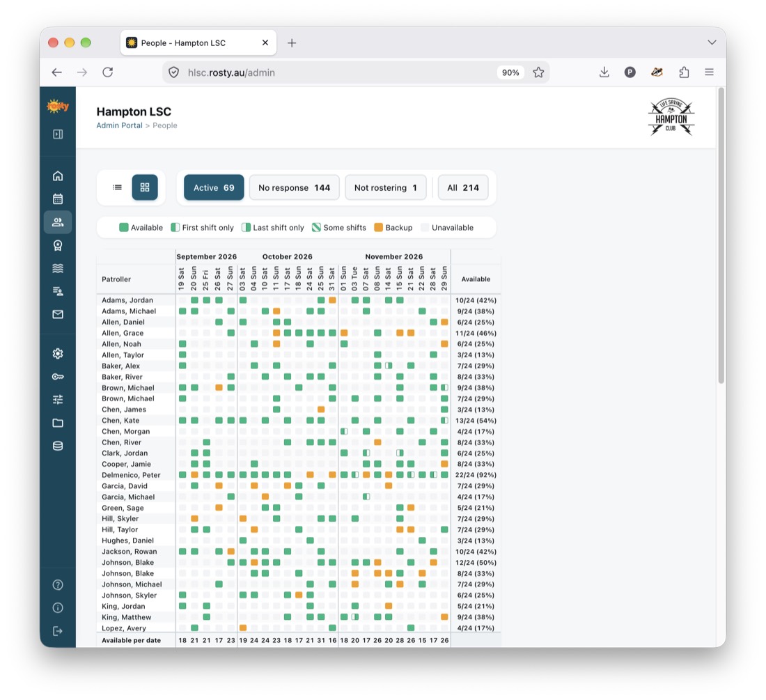Select the All 214 tab

pyautogui.click(x=463, y=187)
